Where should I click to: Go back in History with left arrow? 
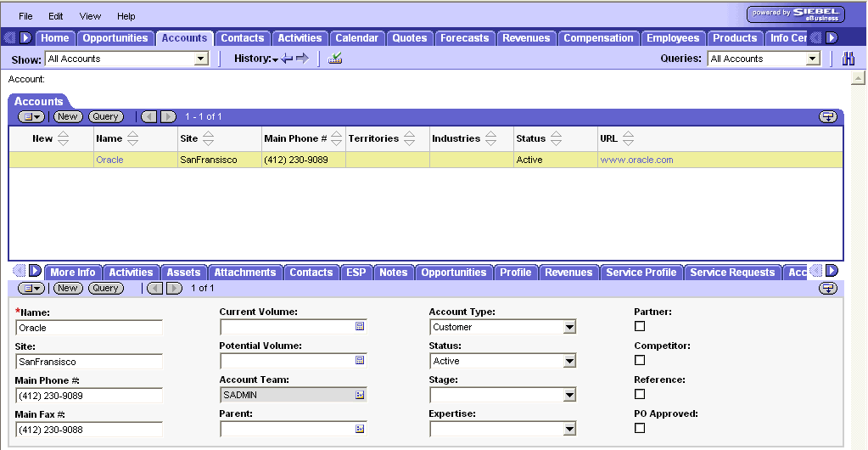(x=287, y=59)
